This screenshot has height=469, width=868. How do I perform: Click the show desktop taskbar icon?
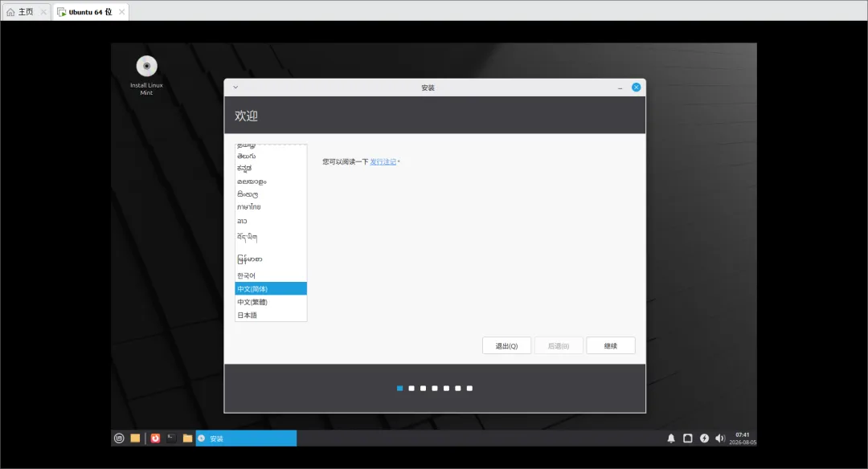[x=135, y=438]
